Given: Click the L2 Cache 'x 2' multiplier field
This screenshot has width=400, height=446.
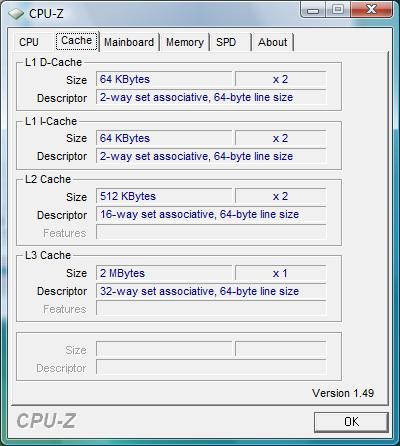Looking at the screenshot, I should click(280, 196).
